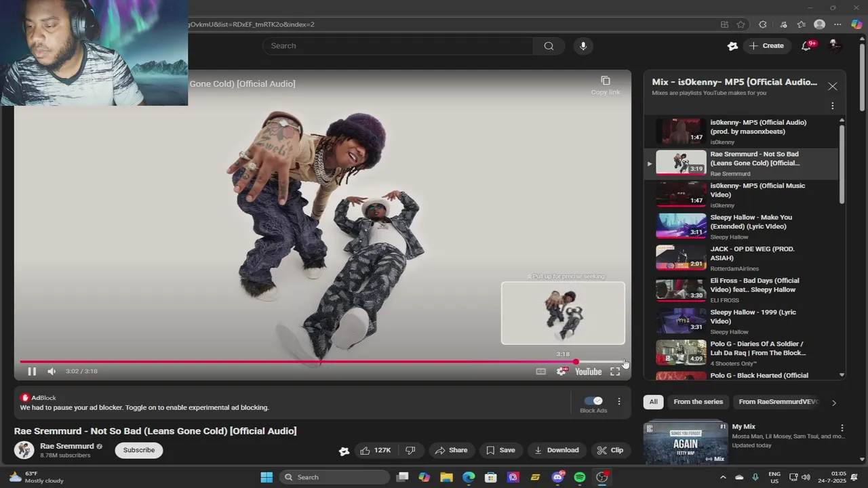The width and height of the screenshot is (868, 488).
Task: Click the extension icon left of the like button
Action: click(344, 451)
